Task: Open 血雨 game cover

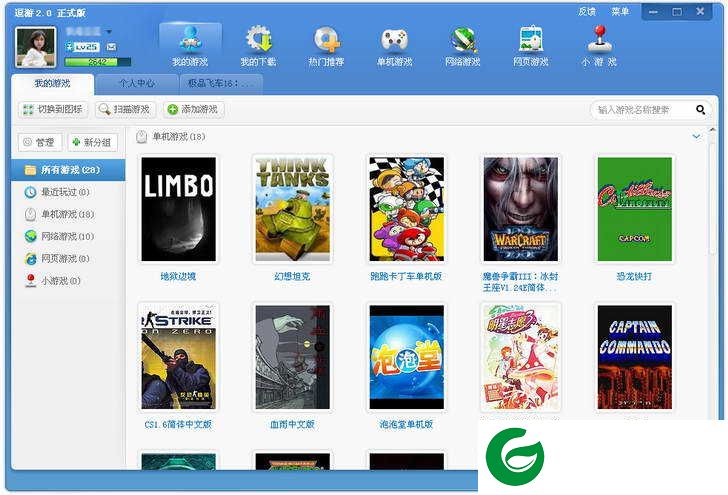Action: click(x=292, y=357)
